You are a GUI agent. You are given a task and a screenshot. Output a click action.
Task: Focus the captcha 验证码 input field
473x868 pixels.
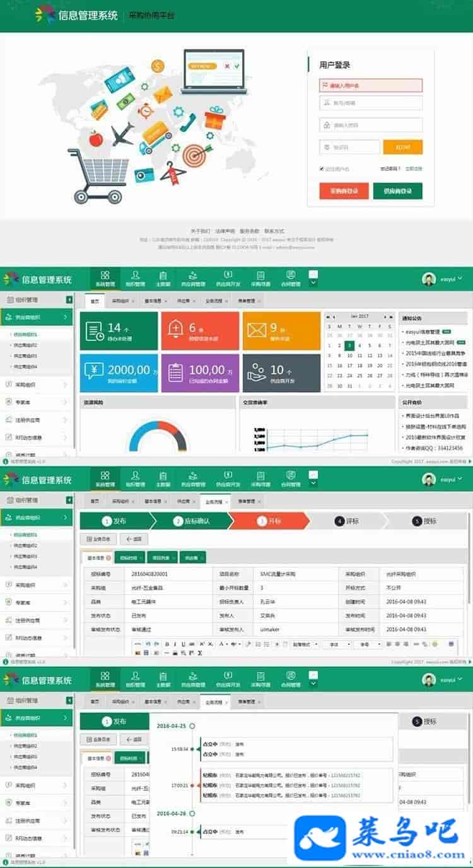click(349, 147)
